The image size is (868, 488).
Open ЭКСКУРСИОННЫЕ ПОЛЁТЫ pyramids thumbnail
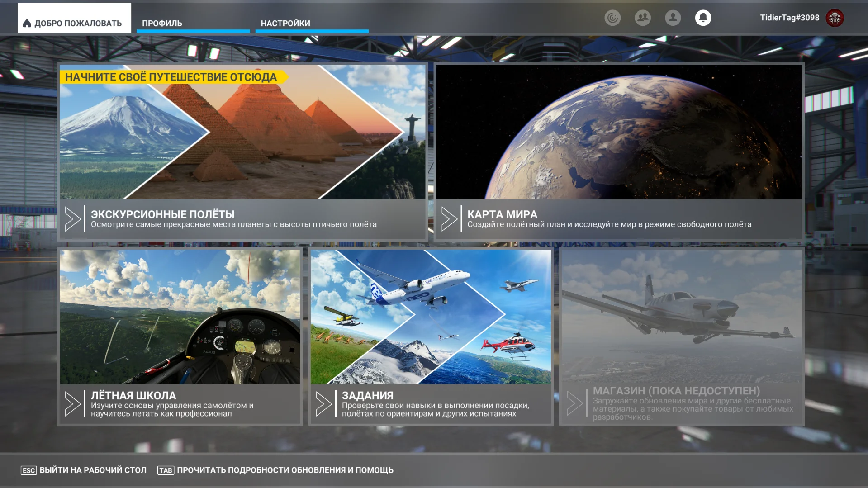pyautogui.click(x=242, y=132)
